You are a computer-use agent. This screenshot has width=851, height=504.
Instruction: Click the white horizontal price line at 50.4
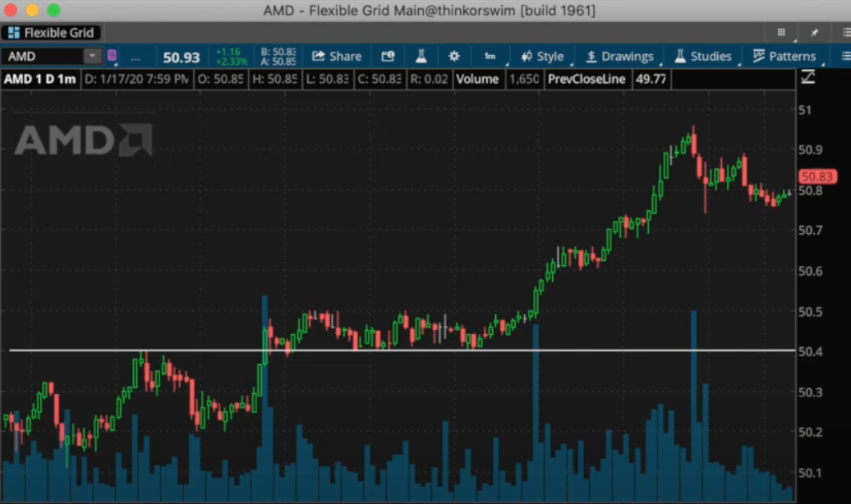coord(402,351)
